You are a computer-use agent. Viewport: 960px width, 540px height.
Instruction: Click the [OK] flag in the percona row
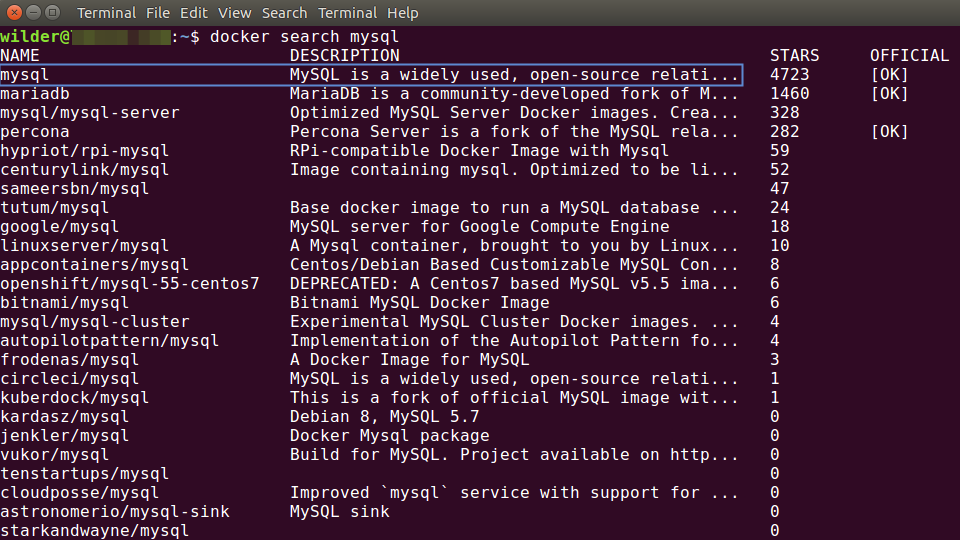(890, 132)
